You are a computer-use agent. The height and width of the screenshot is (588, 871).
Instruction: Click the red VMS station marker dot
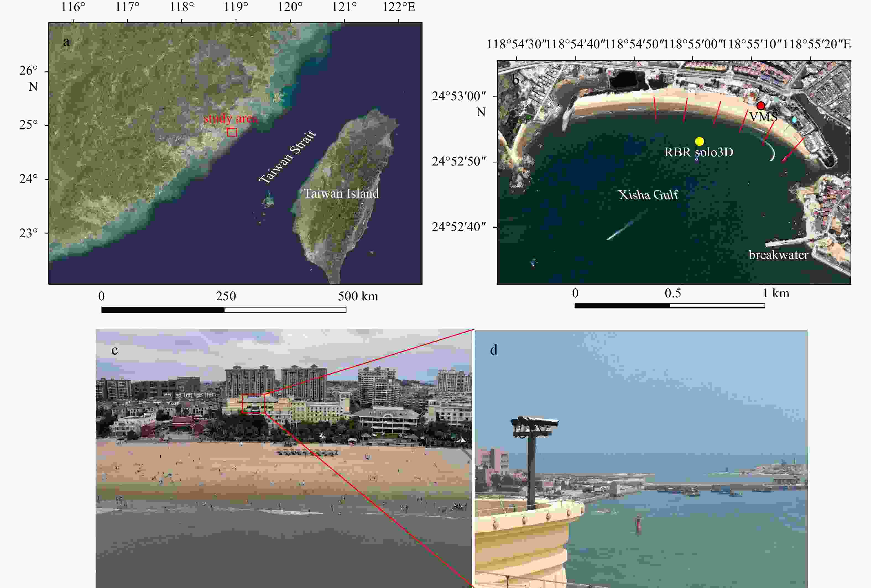(x=760, y=106)
